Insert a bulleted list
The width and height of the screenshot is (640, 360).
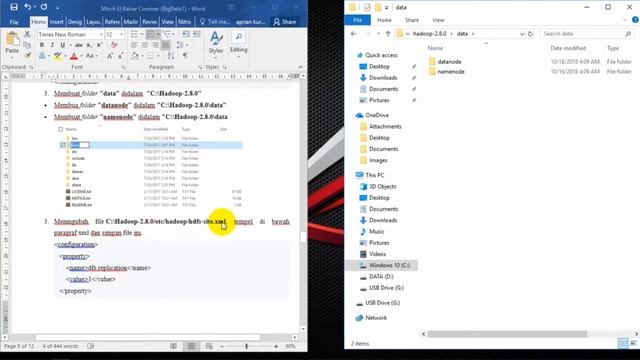pos(134,34)
